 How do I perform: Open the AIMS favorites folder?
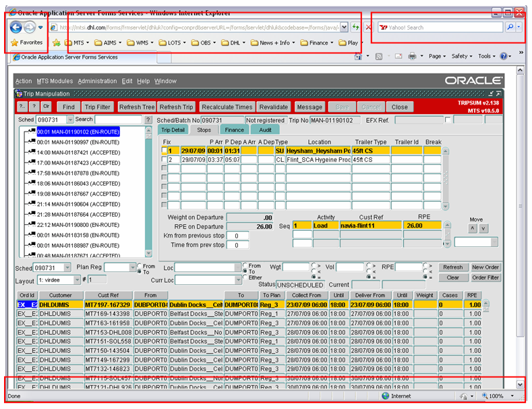109,43
